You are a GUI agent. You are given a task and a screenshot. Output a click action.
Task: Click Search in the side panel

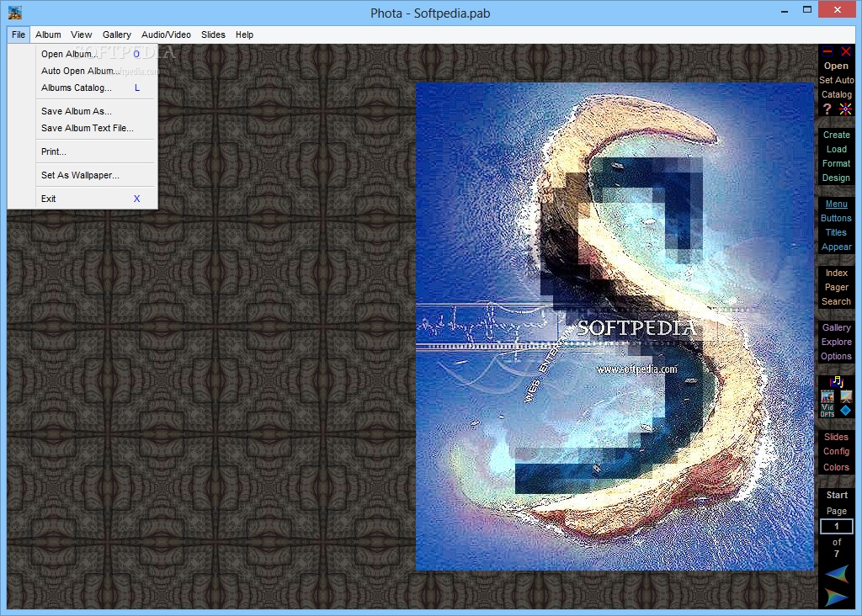coord(836,301)
